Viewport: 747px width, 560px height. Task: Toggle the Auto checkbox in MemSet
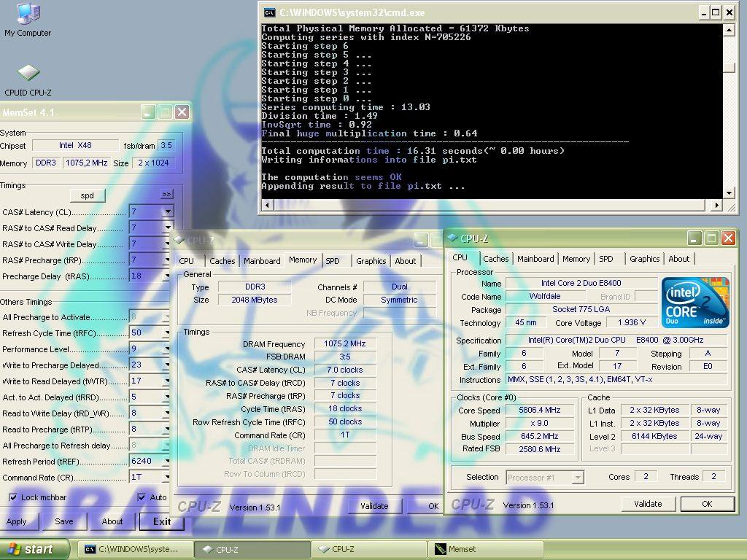[141, 497]
